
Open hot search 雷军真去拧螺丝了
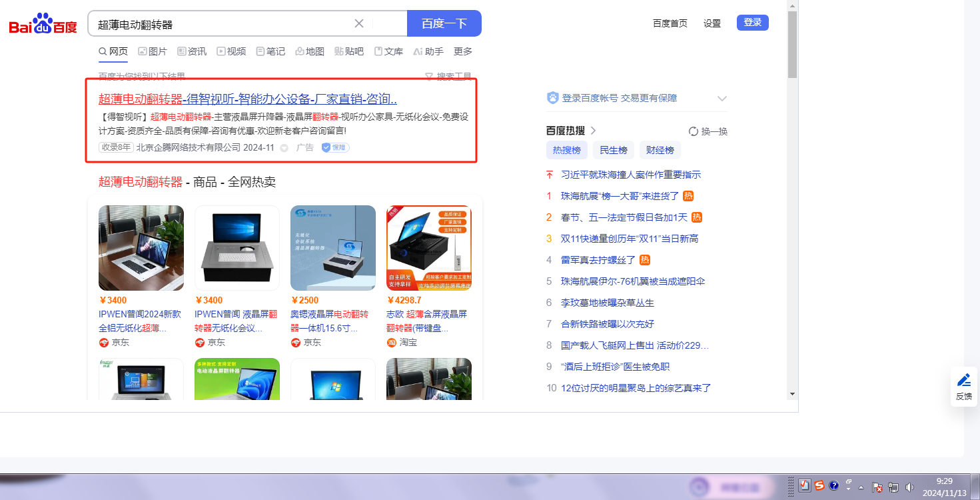tap(598, 260)
